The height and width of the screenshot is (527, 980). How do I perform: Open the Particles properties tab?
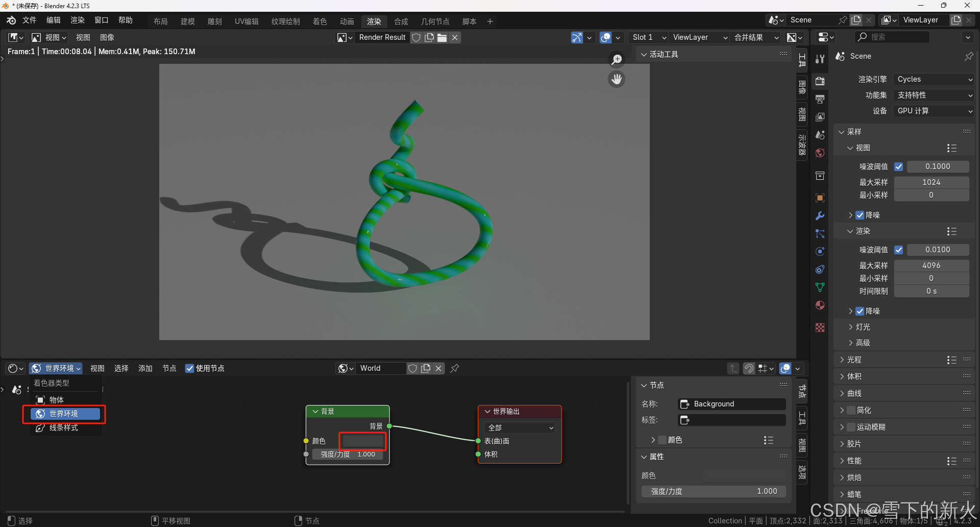(820, 233)
